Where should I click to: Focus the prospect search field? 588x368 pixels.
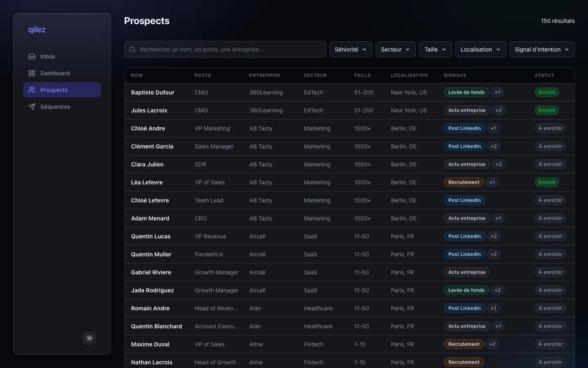point(225,49)
